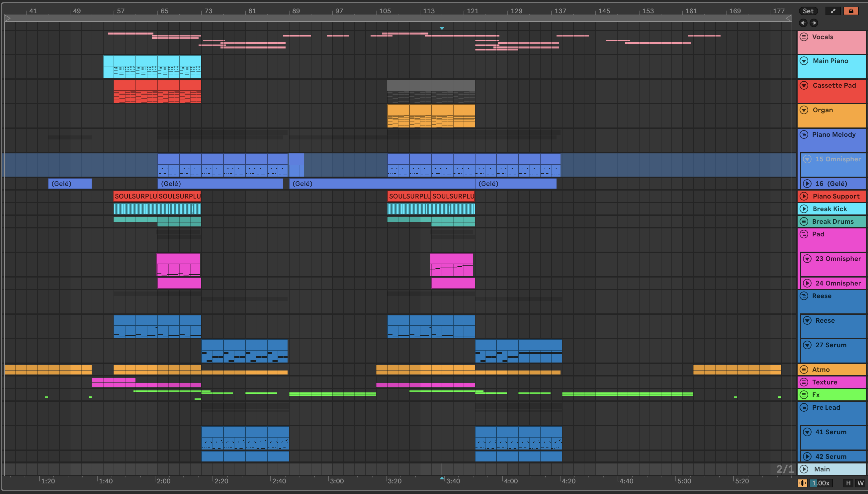Click the Set locator button
868x494 pixels.
click(x=808, y=11)
